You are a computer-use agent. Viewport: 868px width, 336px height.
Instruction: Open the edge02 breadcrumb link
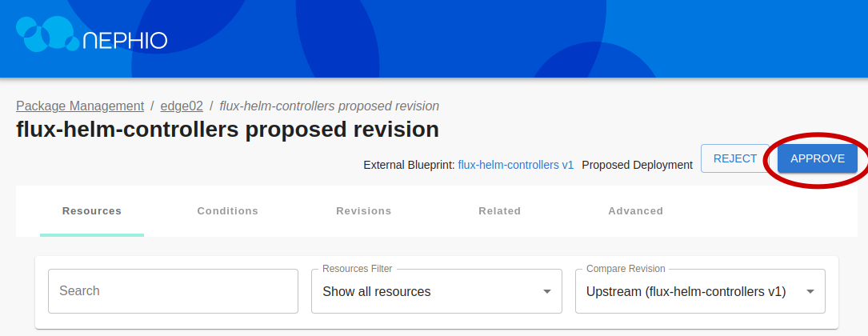pos(182,106)
